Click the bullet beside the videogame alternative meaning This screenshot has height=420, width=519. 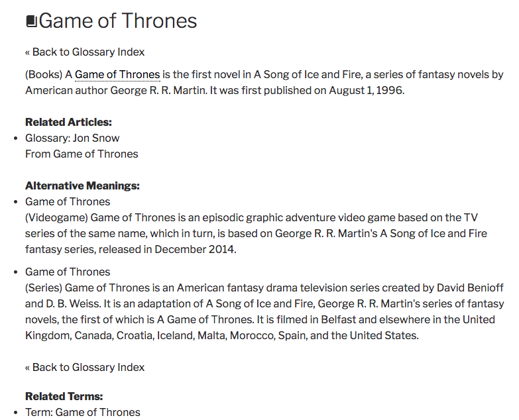pos(15,202)
